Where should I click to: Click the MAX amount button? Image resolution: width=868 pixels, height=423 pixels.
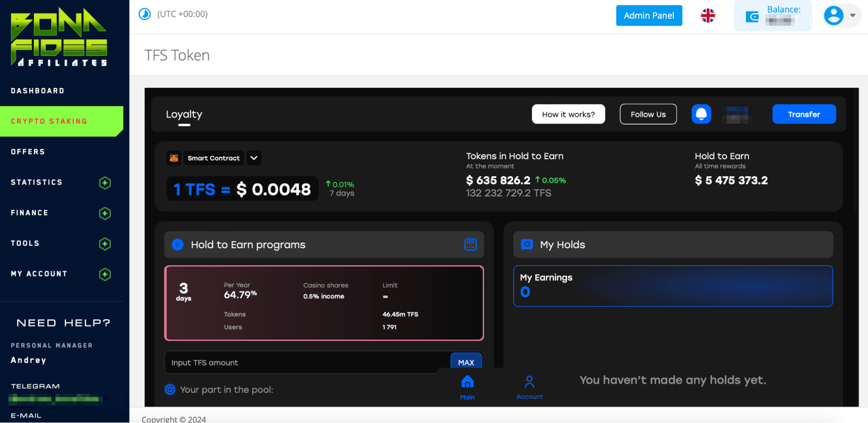[x=466, y=362]
